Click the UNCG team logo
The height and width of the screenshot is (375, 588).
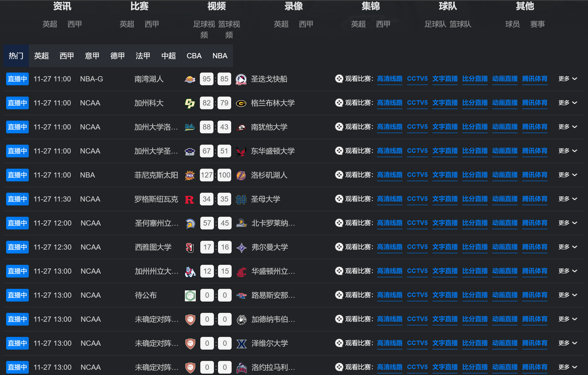(242, 223)
